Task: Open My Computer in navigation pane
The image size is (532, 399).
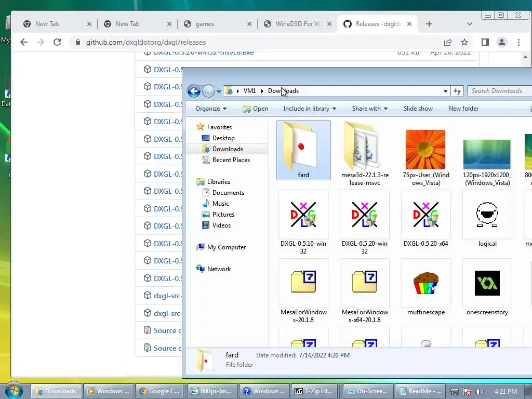Action: click(221, 247)
